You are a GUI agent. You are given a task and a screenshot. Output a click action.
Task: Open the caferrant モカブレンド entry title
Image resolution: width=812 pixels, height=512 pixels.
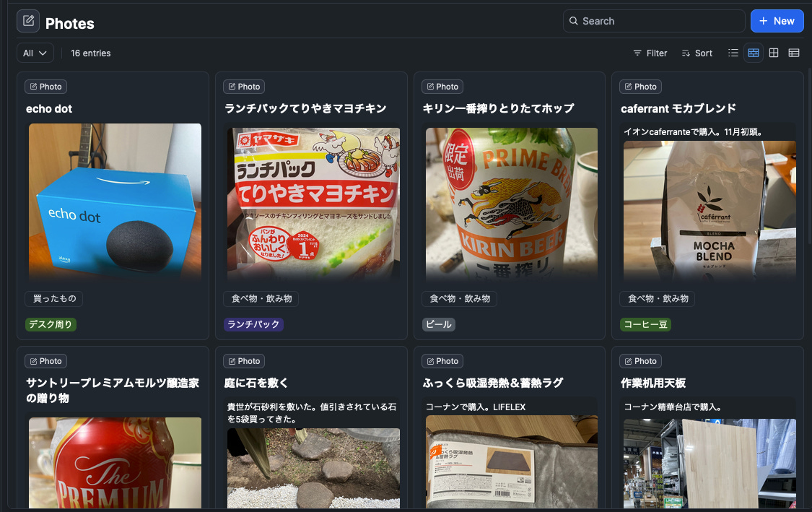tap(678, 109)
